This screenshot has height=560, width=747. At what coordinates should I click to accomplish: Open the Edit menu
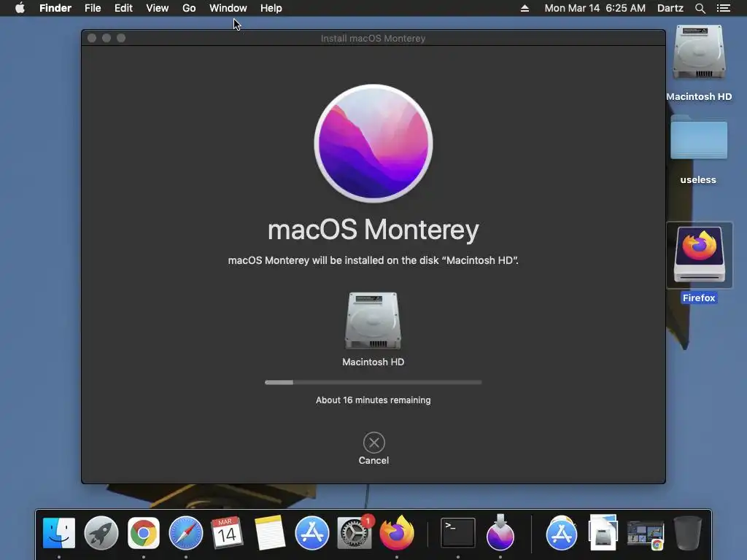(123, 8)
